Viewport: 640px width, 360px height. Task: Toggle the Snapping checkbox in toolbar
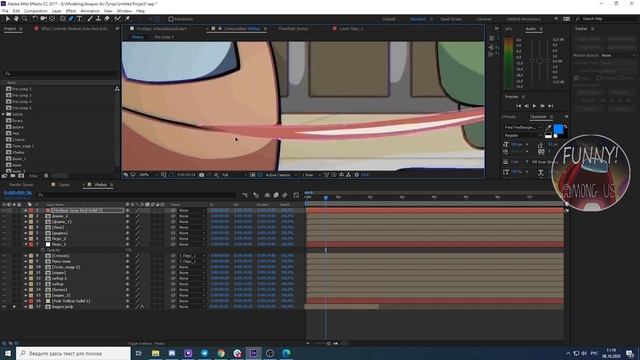171,19
